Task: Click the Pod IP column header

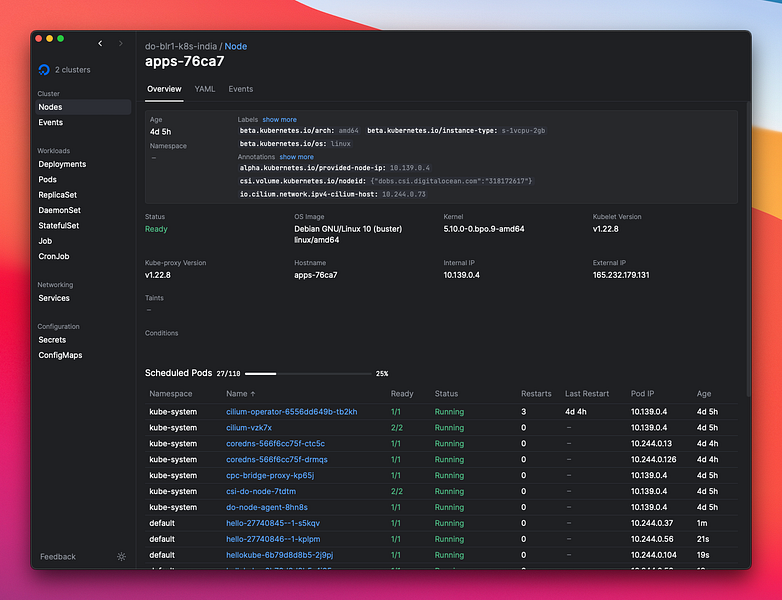Action: click(642, 394)
